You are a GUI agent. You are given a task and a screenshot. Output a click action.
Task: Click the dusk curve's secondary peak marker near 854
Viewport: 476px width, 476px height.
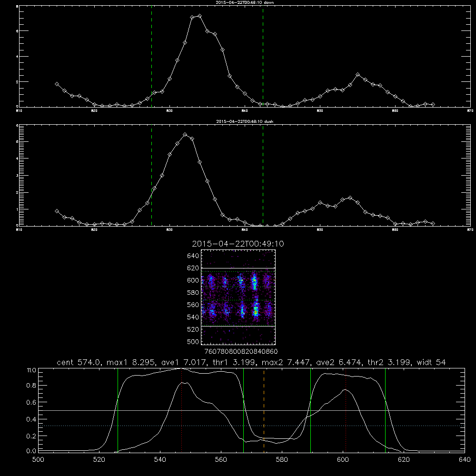(350, 198)
